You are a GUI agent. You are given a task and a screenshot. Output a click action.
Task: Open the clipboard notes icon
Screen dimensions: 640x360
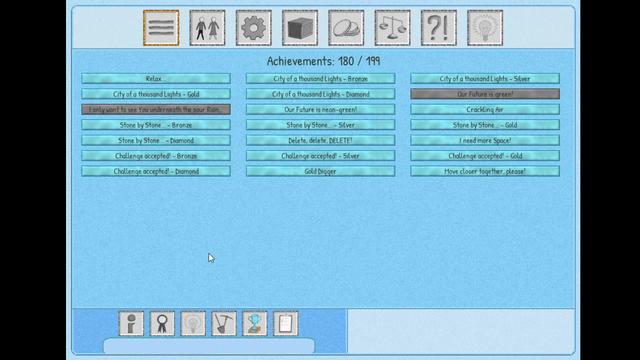(x=286, y=324)
